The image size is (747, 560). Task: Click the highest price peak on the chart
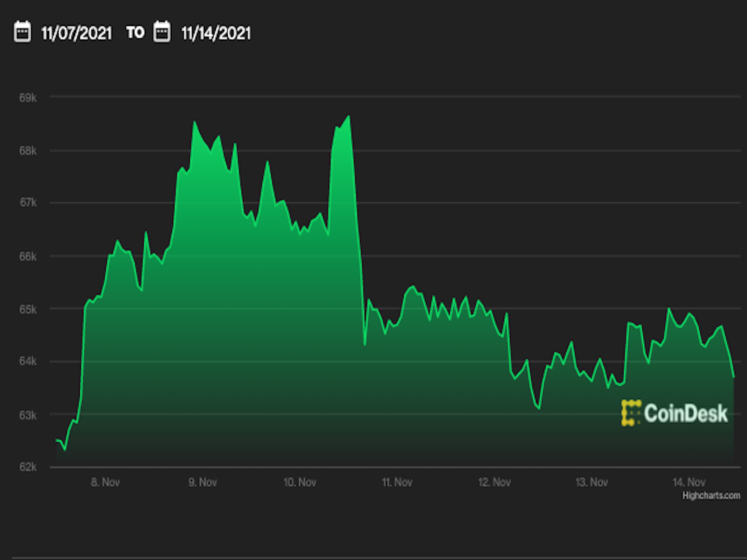tap(348, 116)
